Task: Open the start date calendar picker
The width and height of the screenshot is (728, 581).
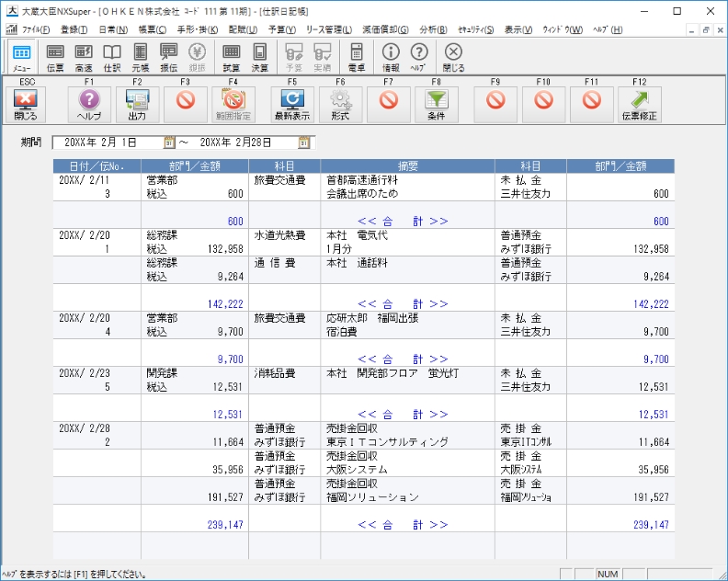Action: 169,142
